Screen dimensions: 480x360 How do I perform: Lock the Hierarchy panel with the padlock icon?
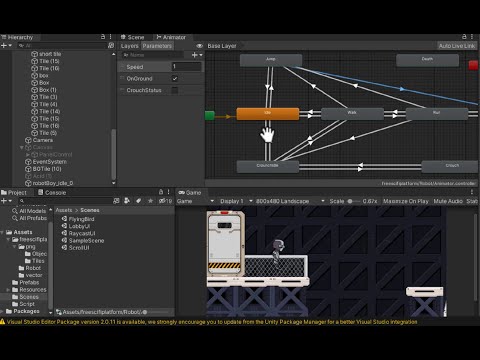point(103,37)
